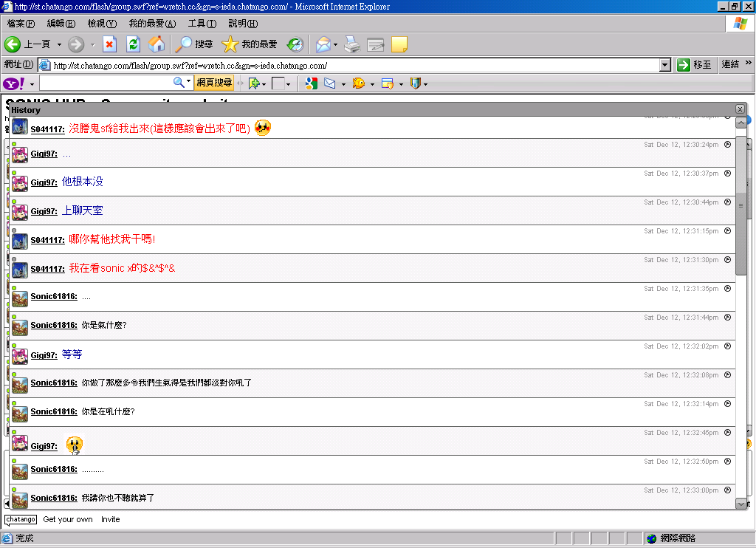Open the address bar dropdown arrow
The image size is (756, 548).
coord(665,65)
